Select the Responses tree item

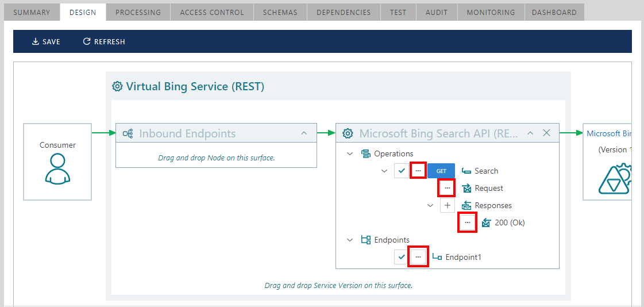coord(493,205)
